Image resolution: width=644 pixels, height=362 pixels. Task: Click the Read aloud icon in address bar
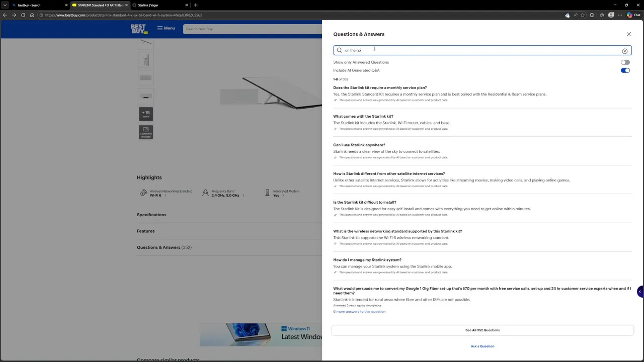click(x=576, y=15)
